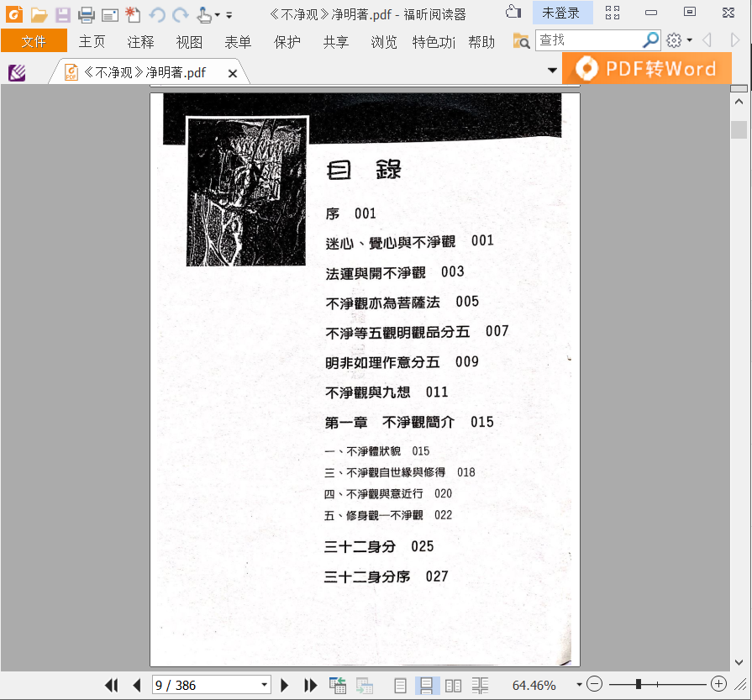Viewport: 752px width, 700px height.
Task: Click the Undo arrow icon
Action: 157,15
